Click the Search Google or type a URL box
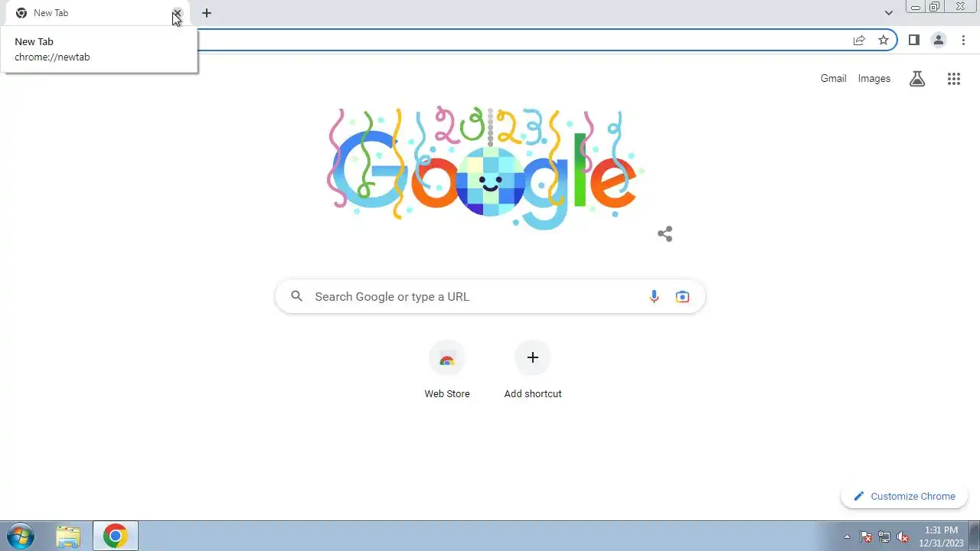Image resolution: width=980 pixels, height=551 pixels. pos(490,297)
